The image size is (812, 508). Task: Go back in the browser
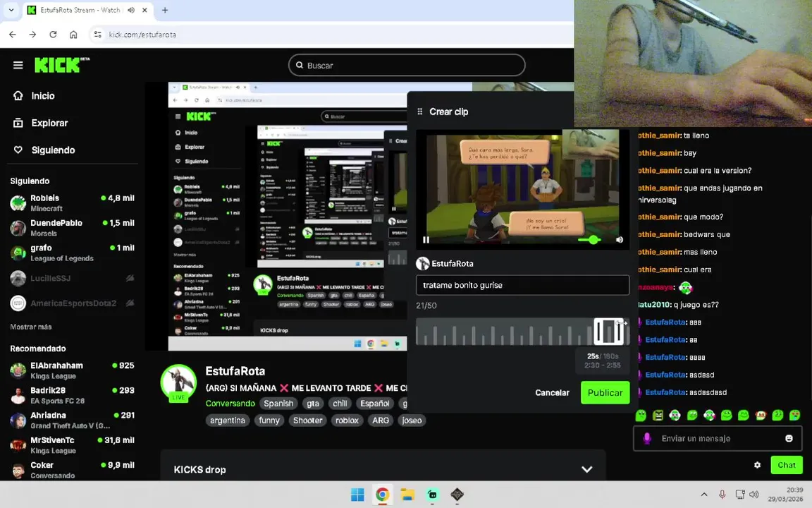tap(13, 34)
